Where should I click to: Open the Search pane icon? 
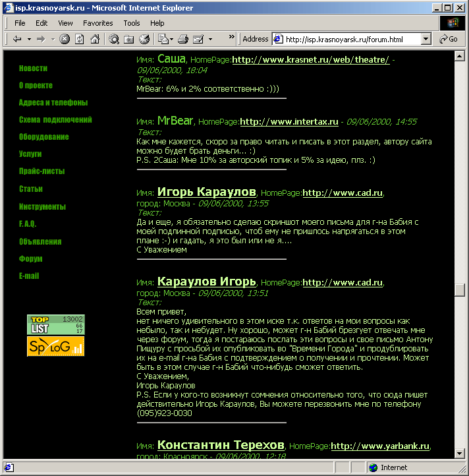(x=114, y=39)
